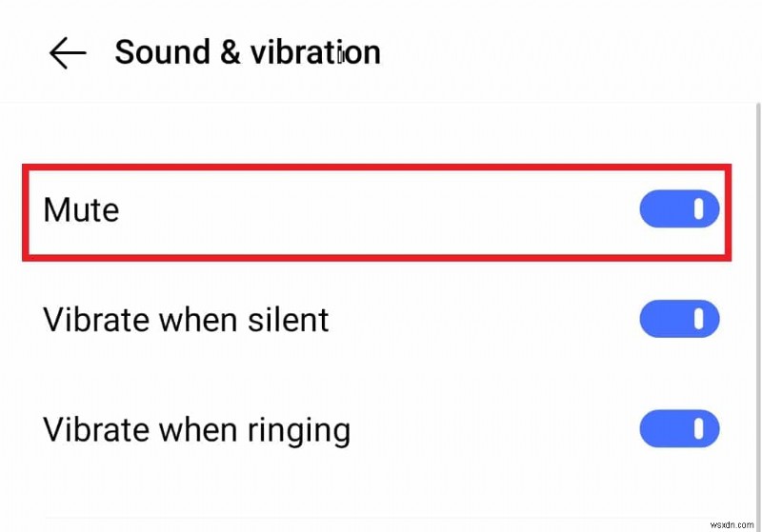The image size is (762, 532).
Task: Select the Vibrate when silent label
Action: 186,320
